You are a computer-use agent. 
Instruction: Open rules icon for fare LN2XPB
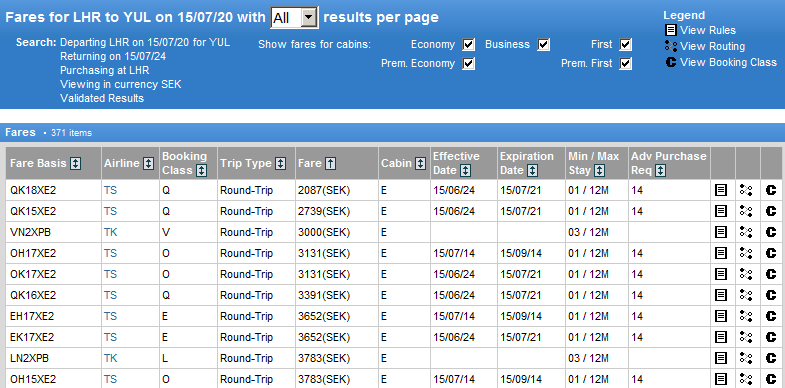coord(721,358)
